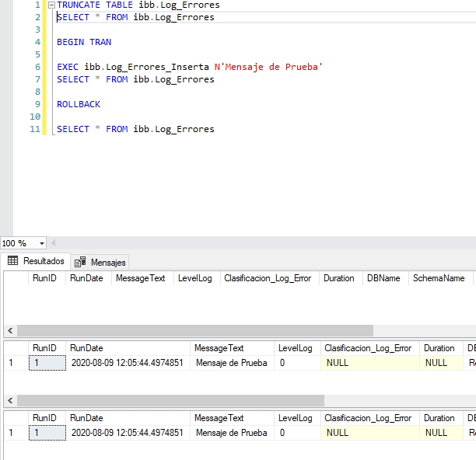The image size is (476, 460).
Task: Click SchemaName column header in first grid
Action: click(439, 278)
